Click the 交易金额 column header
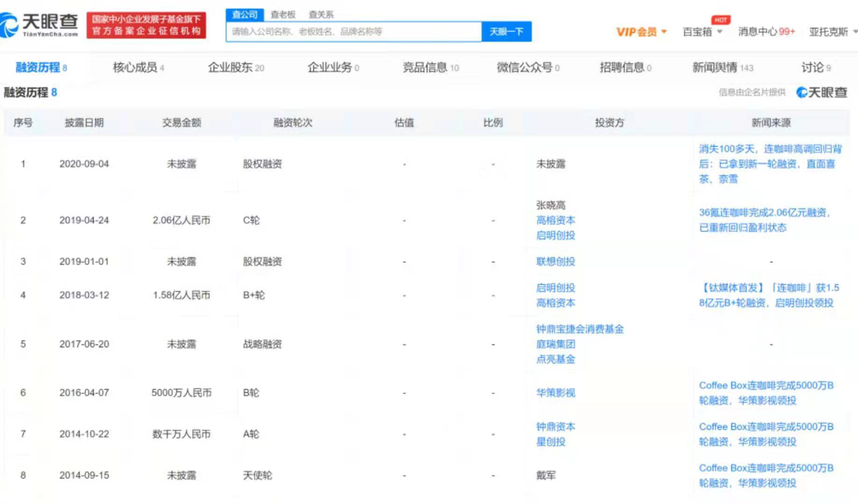The height and width of the screenshot is (504, 858). coord(182,123)
